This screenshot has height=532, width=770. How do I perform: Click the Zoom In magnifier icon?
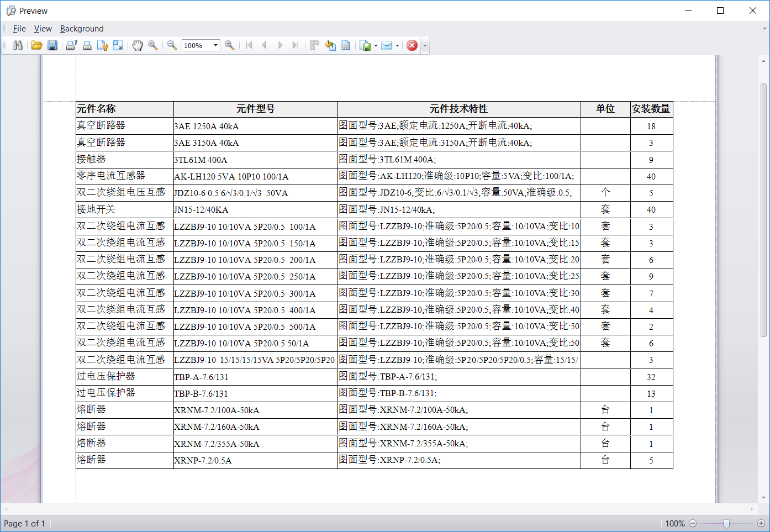230,45
